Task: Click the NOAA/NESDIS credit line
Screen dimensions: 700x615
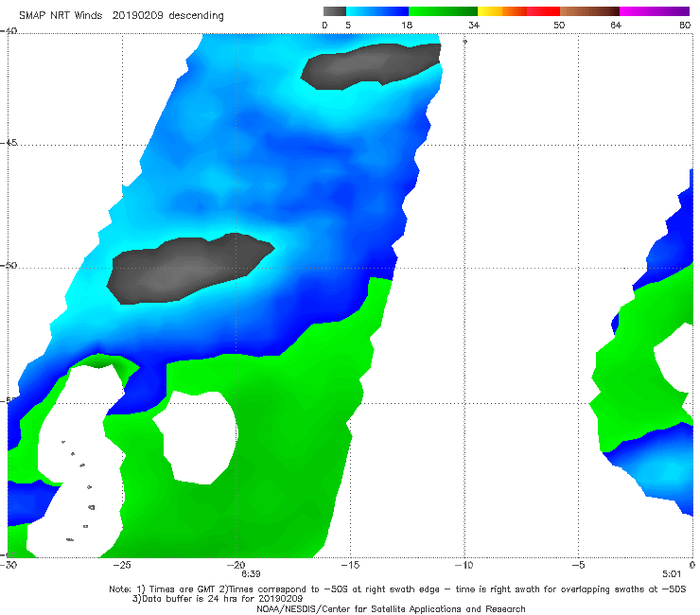Action: (x=391, y=609)
